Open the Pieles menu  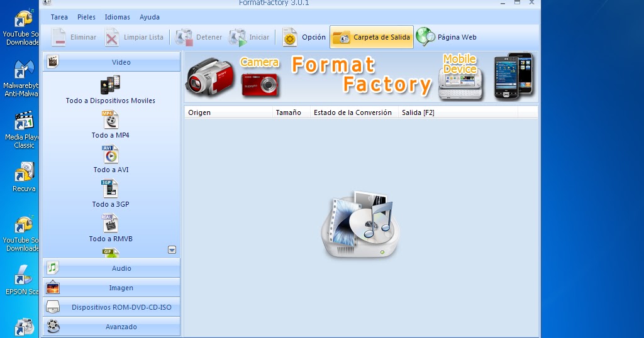(x=86, y=17)
